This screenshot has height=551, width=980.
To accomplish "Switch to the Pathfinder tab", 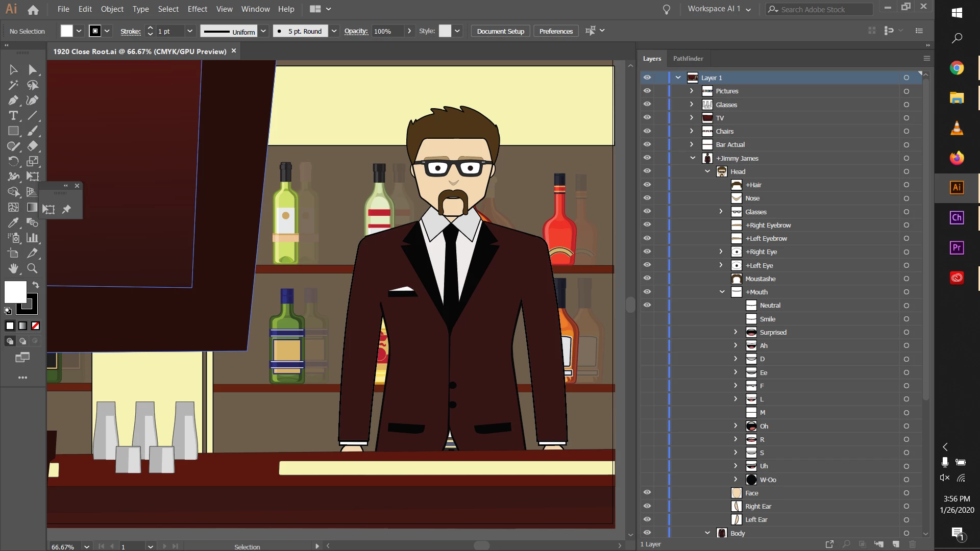I will click(x=688, y=59).
